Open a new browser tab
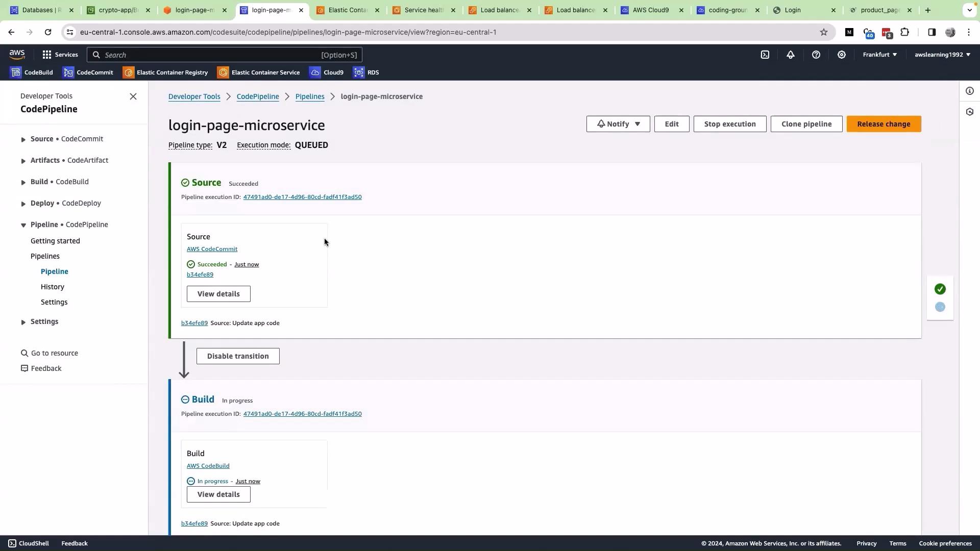 [928, 10]
